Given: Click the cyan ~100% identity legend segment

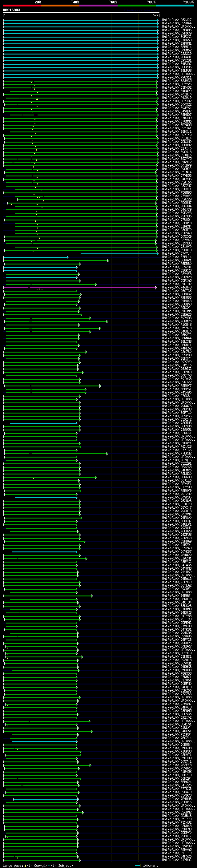Looking at the screenshot, I should (x=175, y=6).
